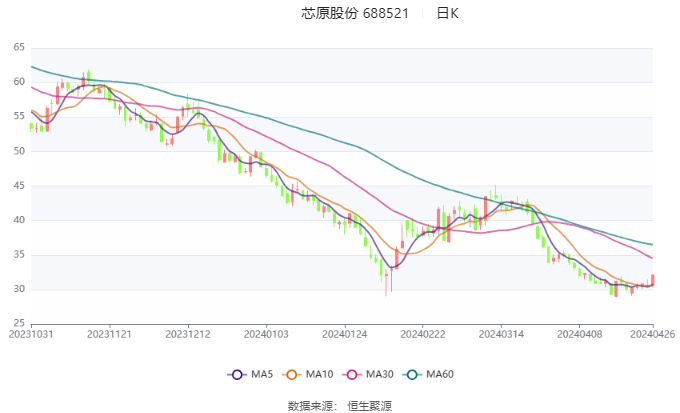Click y-axis value 25
680x413 pixels.
click(x=19, y=323)
